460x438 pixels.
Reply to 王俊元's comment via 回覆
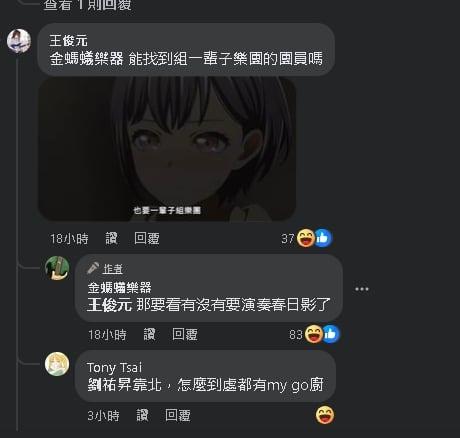coord(147,239)
